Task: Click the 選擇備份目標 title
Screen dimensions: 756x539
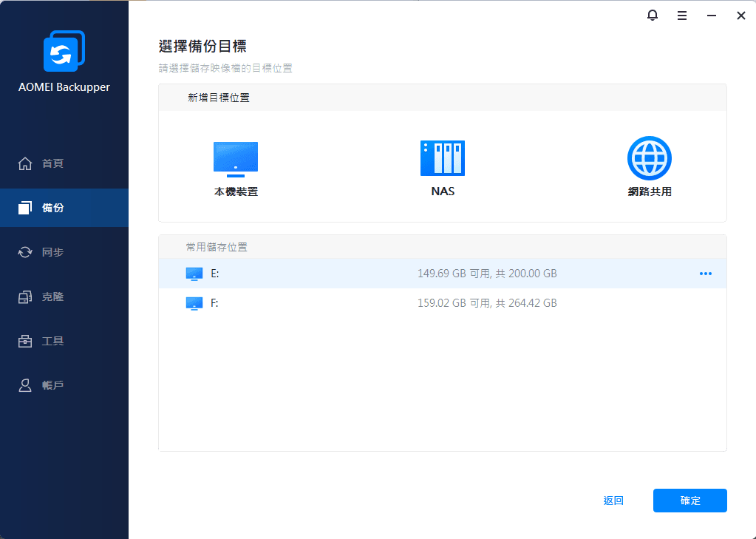Action: tap(202, 47)
